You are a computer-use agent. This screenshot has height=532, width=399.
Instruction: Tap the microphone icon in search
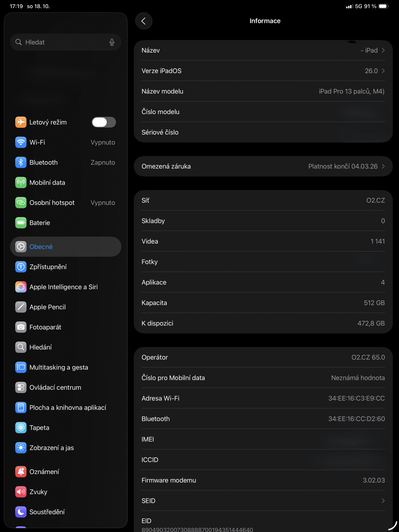pos(112,42)
